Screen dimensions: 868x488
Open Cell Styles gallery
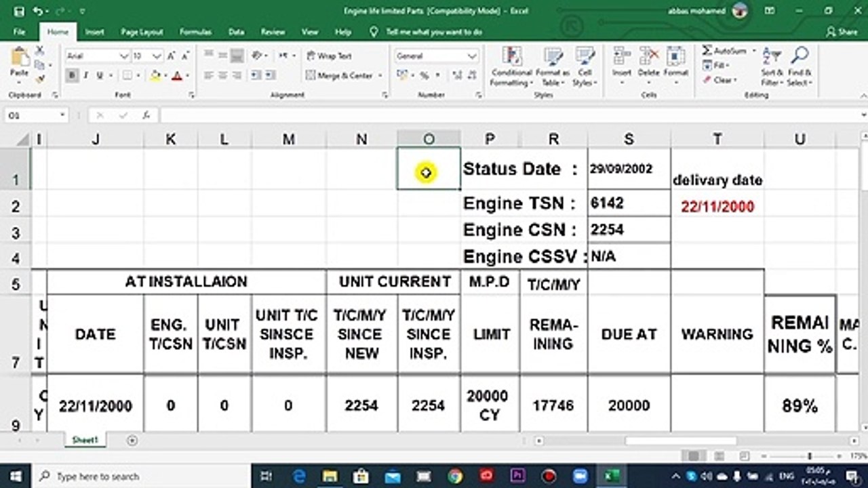click(x=584, y=67)
